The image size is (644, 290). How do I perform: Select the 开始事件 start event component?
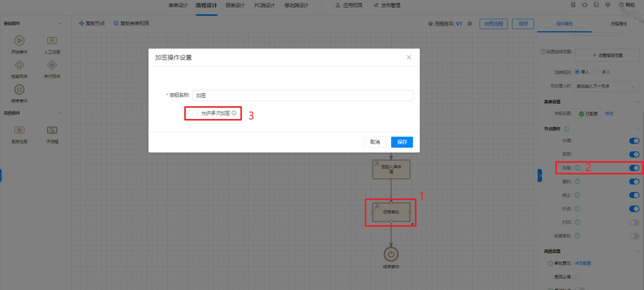[x=19, y=44]
